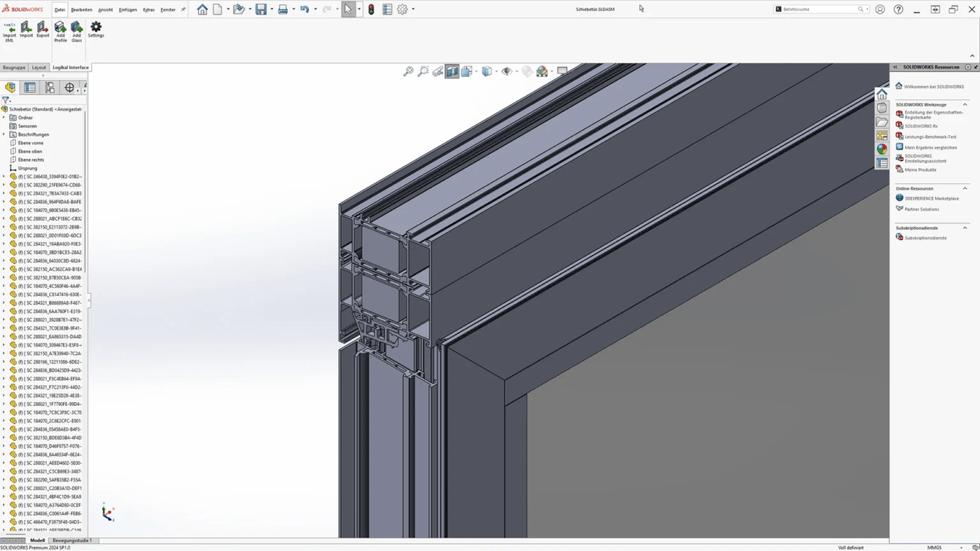Open the Display Style dropdown arrow

[x=496, y=71]
